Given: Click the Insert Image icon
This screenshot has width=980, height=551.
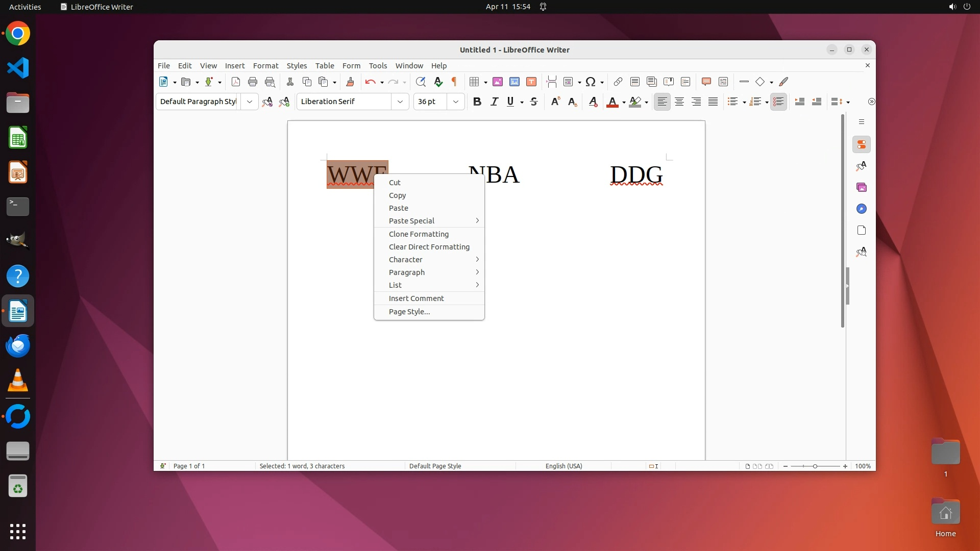Looking at the screenshot, I should (x=498, y=82).
